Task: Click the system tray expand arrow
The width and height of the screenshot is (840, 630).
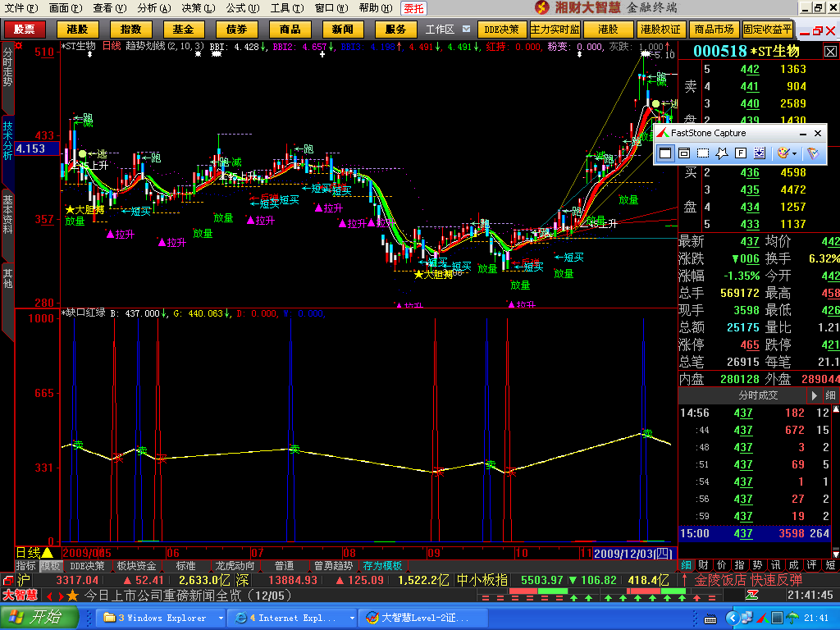Action: point(732,619)
